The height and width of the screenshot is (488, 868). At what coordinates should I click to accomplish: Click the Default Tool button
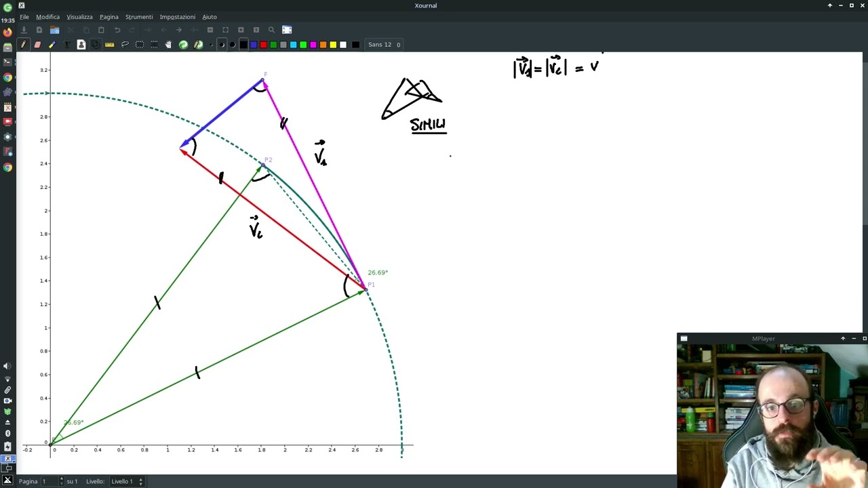click(x=198, y=45)
